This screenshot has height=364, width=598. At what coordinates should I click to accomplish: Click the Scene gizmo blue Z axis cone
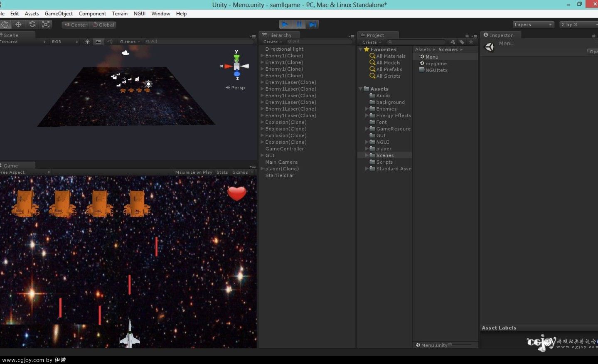tap(237, 74)
